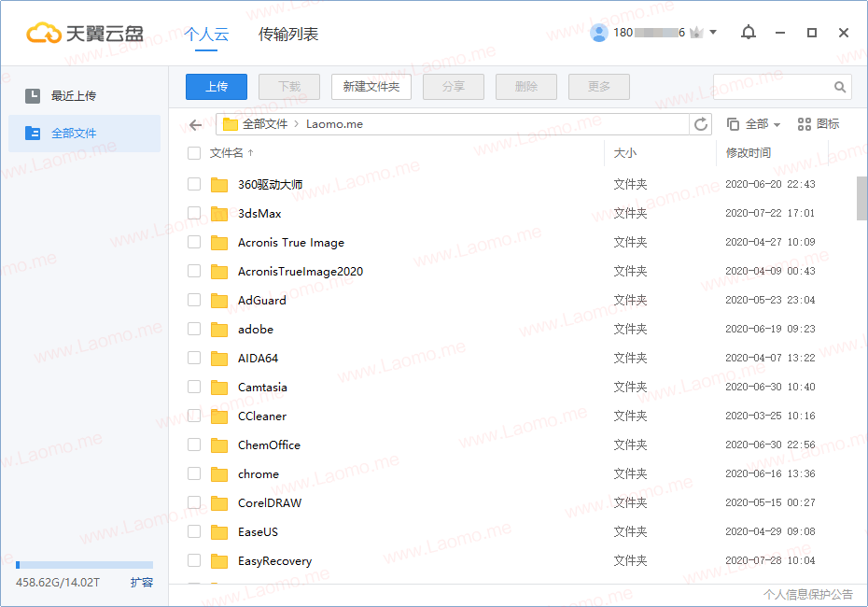868x607 pixels.
Task: Sort by the 文件名 column header
Action: coord(227,153)
